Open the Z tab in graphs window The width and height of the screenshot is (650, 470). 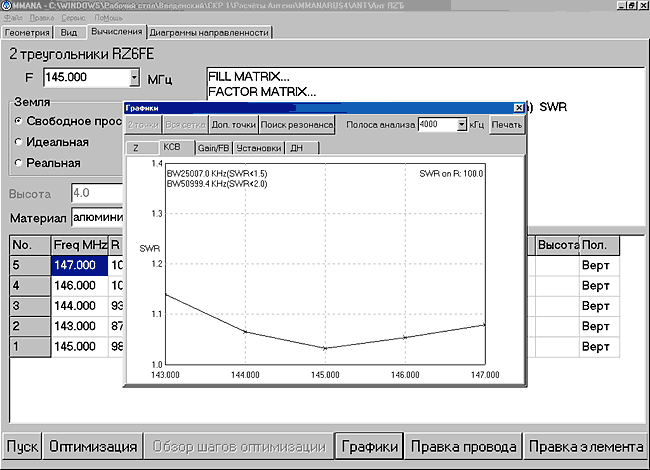(x=137, y=148)
